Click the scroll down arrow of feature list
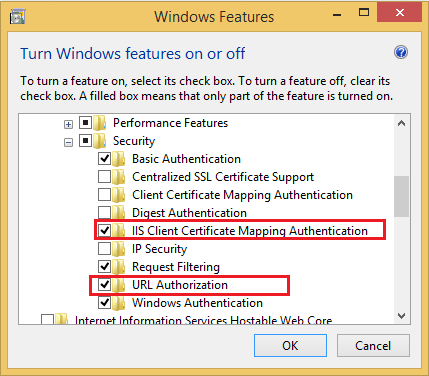 (x=402, y=316)
